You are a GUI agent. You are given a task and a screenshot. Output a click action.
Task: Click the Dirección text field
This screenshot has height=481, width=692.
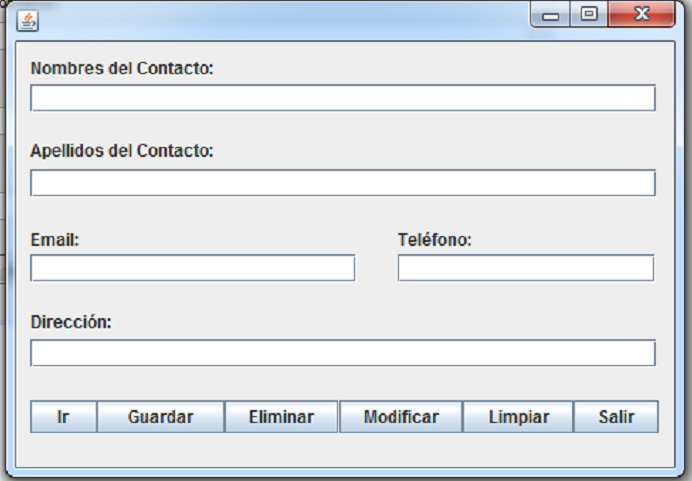(343, 353)
